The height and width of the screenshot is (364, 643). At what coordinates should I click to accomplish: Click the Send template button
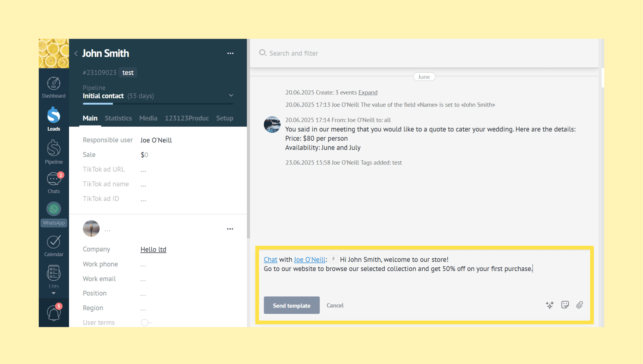pyautogui.click(x=291, y=305)
